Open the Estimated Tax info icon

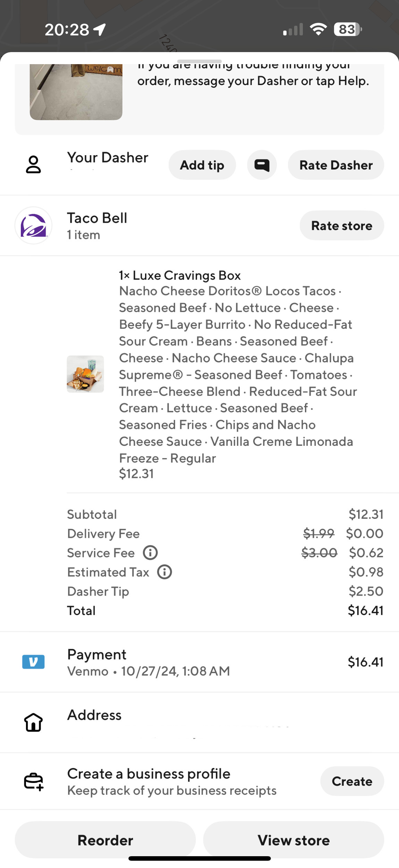164,572
